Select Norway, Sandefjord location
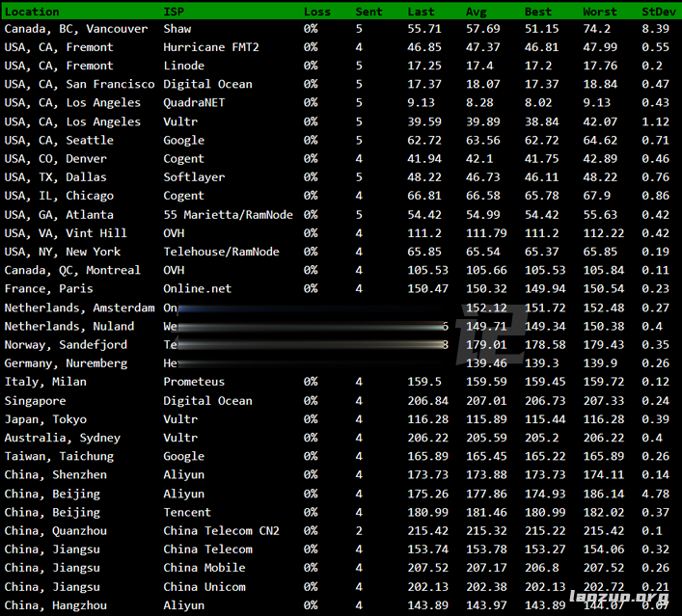 tap(66, 345)
